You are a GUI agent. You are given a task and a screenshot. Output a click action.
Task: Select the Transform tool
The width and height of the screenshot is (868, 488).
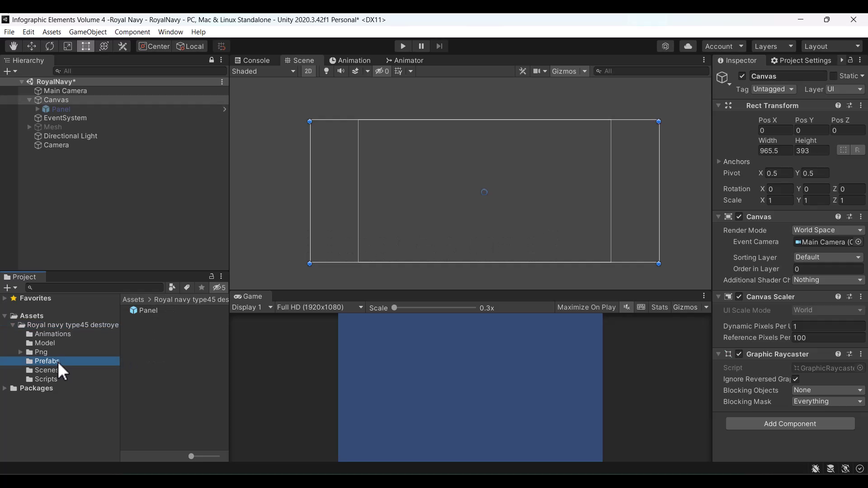pos(104,46)
